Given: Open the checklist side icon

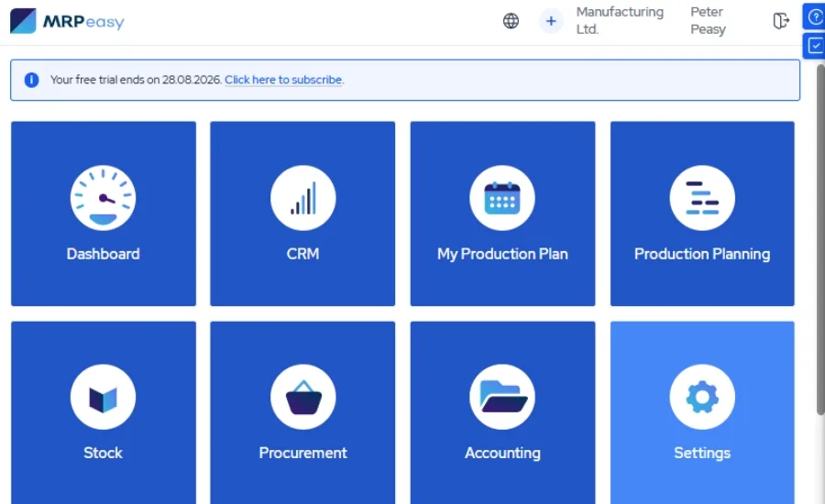Looking at the screenshot, I should click(x=815, y=47).
